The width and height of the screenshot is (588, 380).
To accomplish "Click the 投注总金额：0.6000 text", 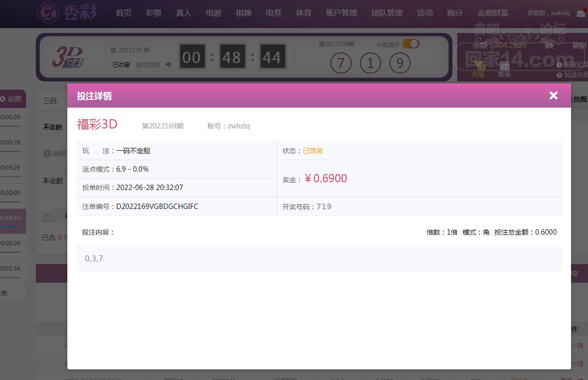I will (x=526, y=232).
